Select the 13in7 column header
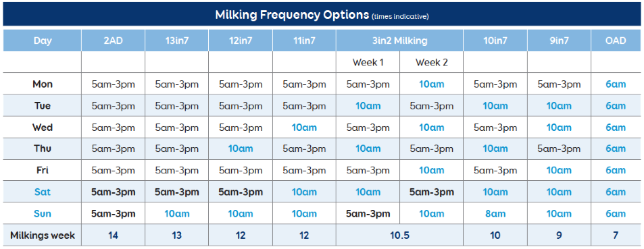Viewport: 644px width, 249px height. tap(176, 40)
